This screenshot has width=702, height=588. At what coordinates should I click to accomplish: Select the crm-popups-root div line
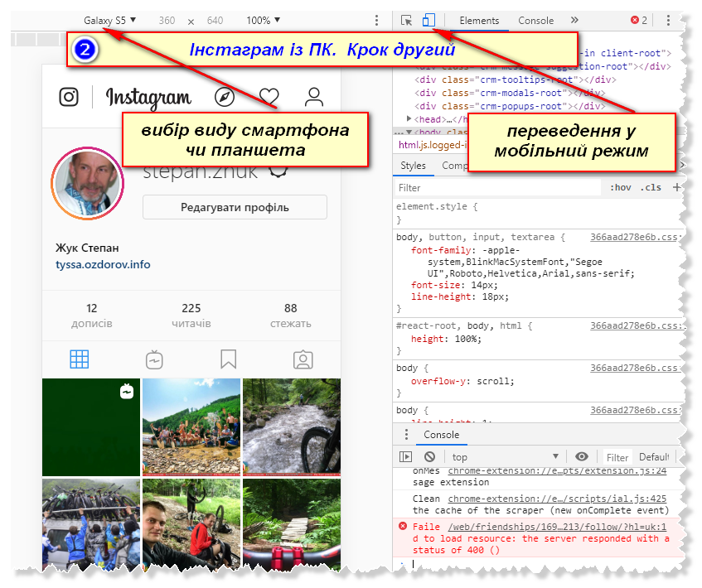click(510, 106)
